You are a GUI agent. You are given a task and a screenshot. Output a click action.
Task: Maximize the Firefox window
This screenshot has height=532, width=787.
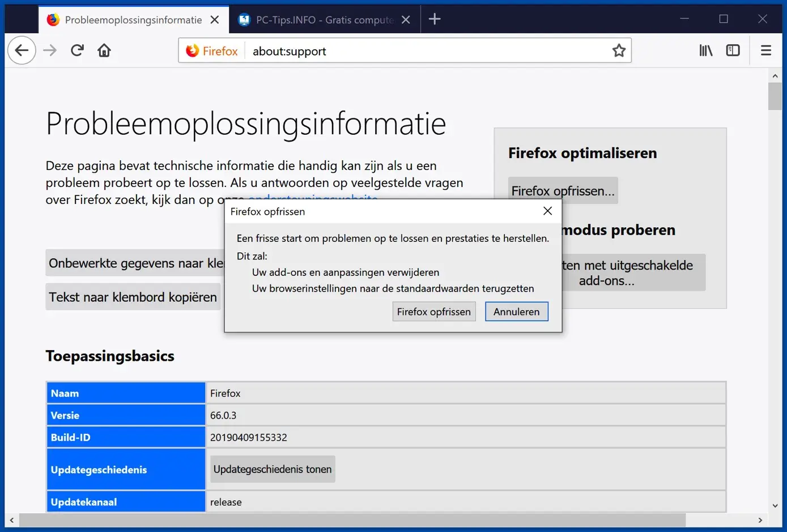click(724, 19)
